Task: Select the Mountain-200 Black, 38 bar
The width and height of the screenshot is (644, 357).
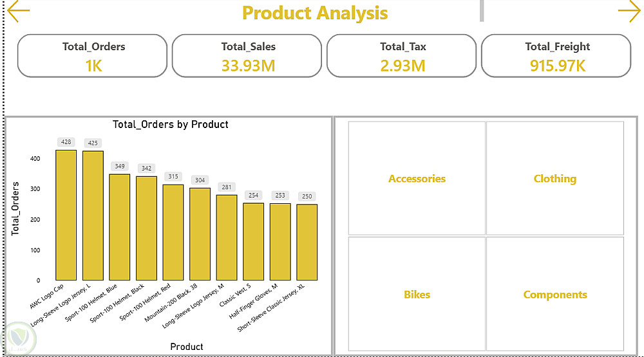Action: pyautogui.click(x=200, y=234)
